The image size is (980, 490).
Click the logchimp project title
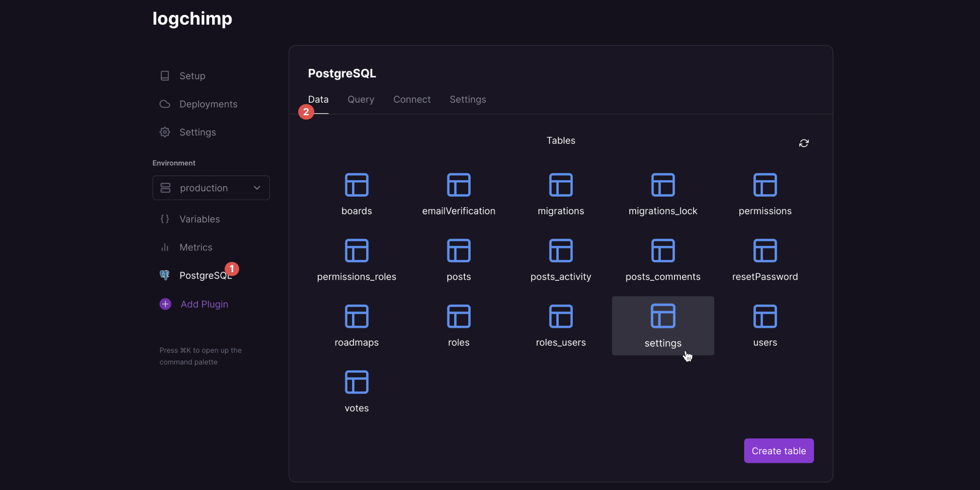pos(192,19)
